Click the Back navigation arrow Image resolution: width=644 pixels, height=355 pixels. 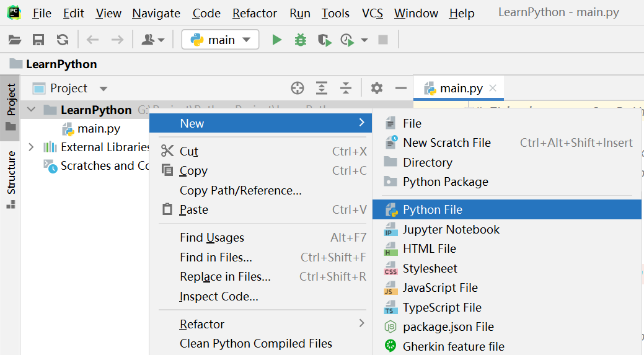[93, 40]
